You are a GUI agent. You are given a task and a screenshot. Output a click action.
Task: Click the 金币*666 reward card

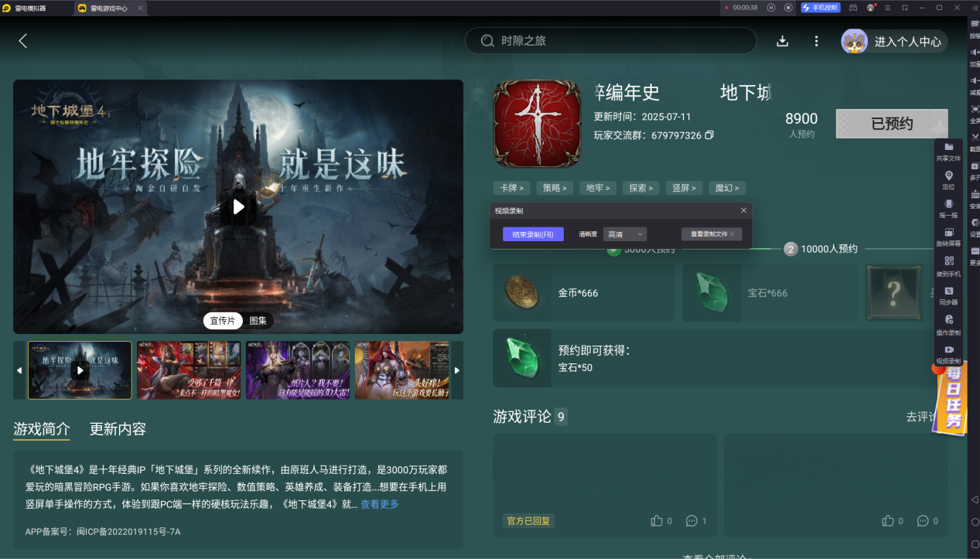pyautogui.click(x=584, y=293)
